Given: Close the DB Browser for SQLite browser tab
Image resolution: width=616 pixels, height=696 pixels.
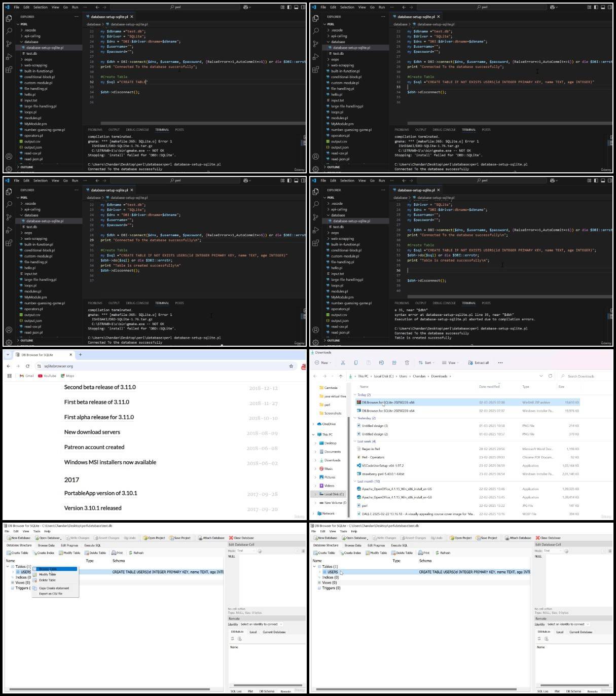Looking at the screenshot, I should pyautogui.click(x=70, y=355).
